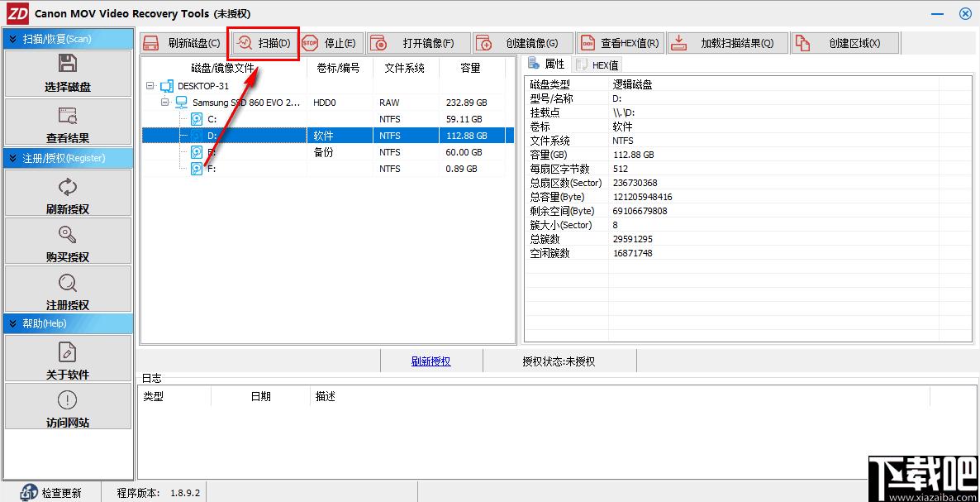Switch to the HEX值 tab

point(597,65)
